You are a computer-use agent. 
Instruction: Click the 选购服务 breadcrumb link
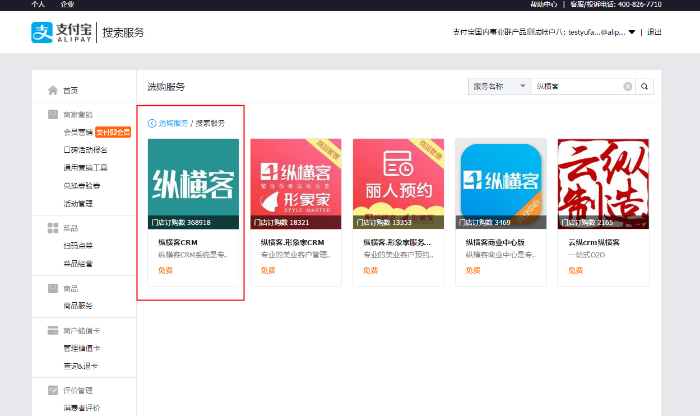pyautogui.click(x=173, y=123)
